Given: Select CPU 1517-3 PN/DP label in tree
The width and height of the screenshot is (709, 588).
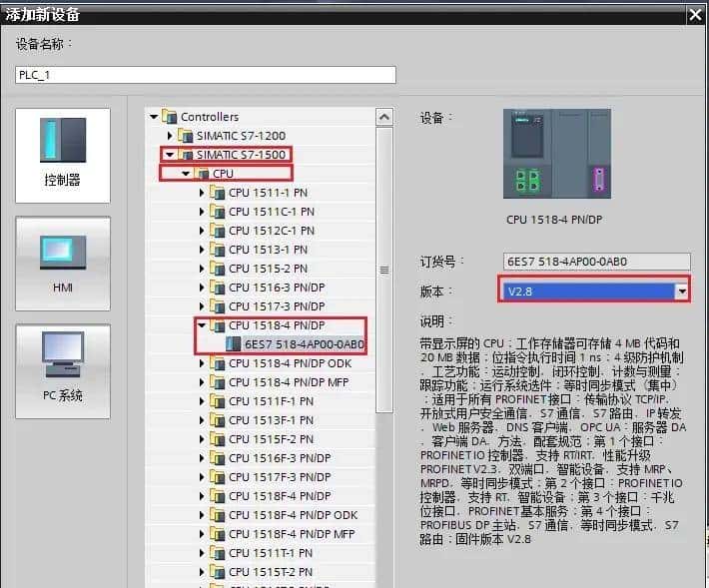Looking at the screenshot, I should coord(277,306).
